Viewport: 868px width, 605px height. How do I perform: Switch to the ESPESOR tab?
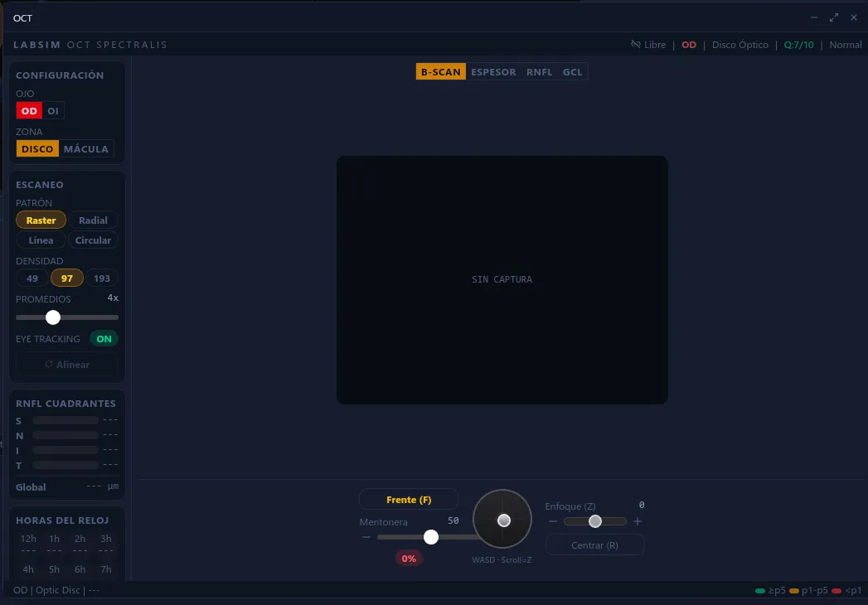(493, 72)
